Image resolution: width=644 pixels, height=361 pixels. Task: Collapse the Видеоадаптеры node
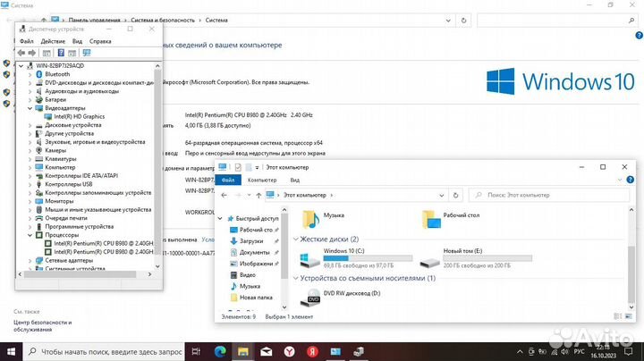click(30, 108)
